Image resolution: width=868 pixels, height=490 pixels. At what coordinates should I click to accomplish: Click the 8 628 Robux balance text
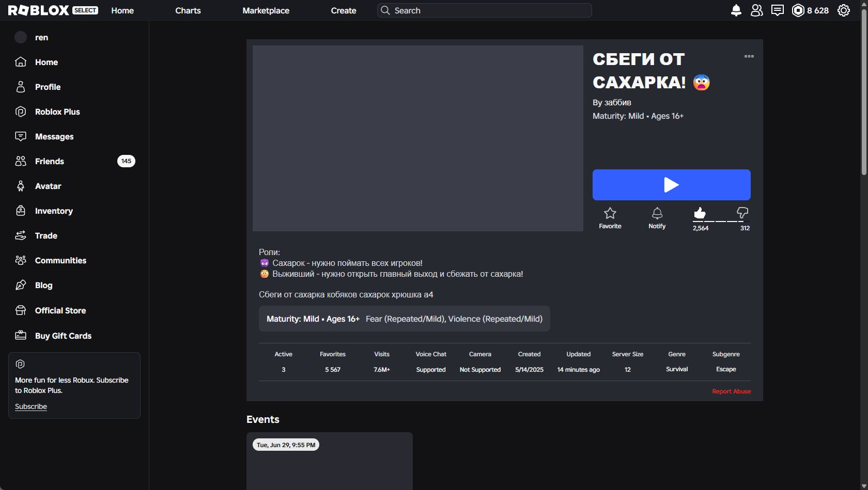click(818, 10)
